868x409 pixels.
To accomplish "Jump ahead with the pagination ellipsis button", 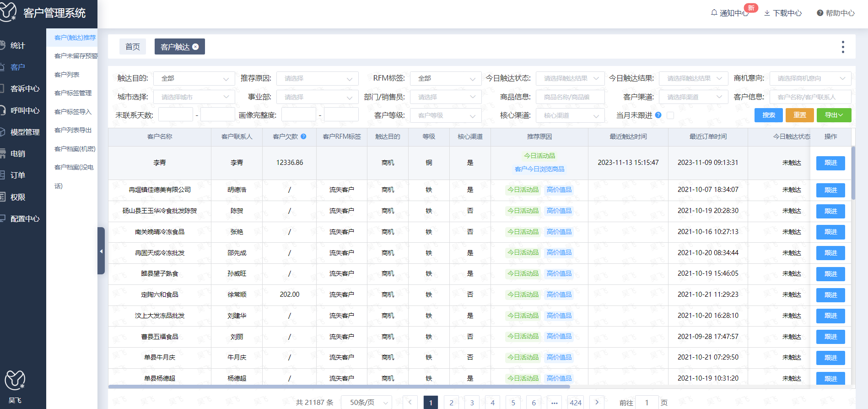I will (x=555, y=403).
